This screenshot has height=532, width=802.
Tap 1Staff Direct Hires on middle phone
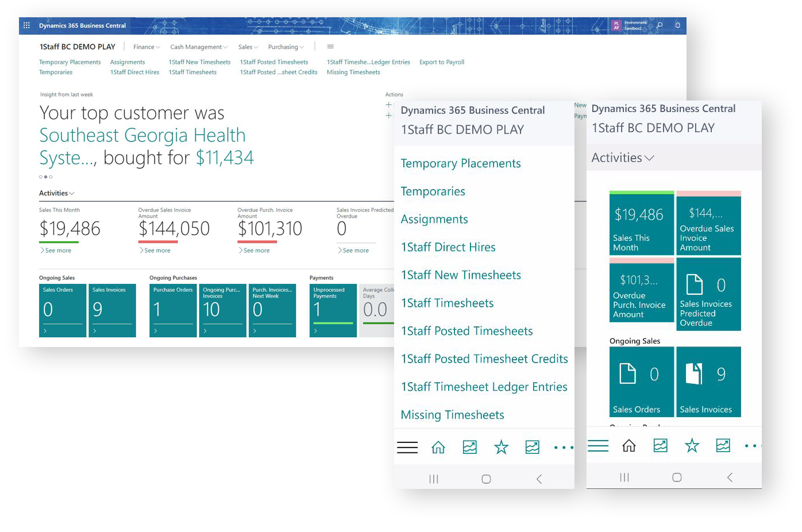pyautogui.click(x=448, y=247)
